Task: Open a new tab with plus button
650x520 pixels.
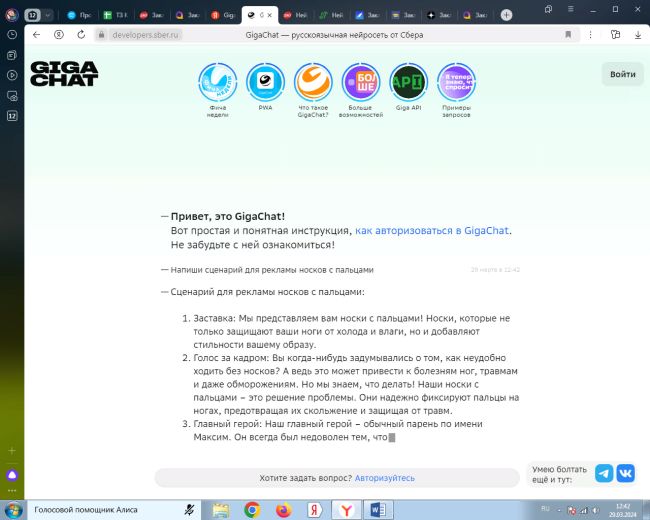Action: tap(506, 15)
